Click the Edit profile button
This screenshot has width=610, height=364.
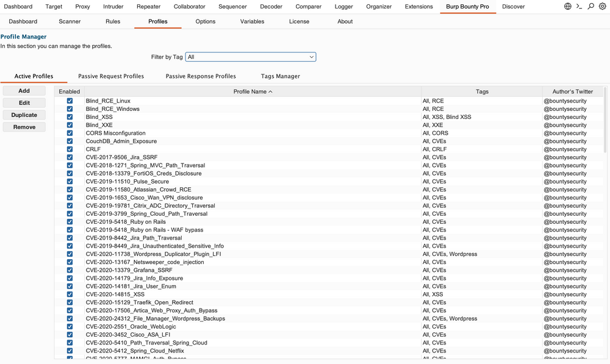pos(24,103)
